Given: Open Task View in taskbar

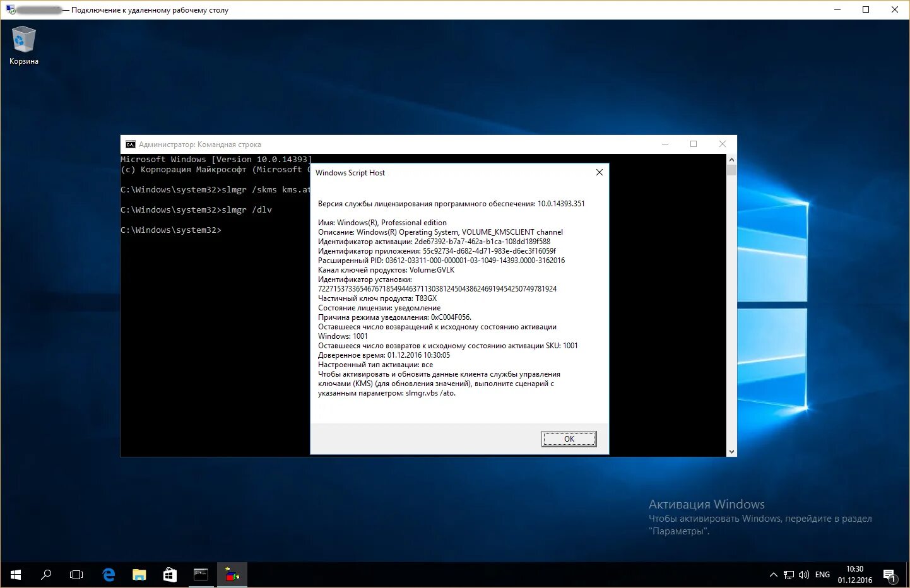Looking at the screenshot, I should point(76,575).
